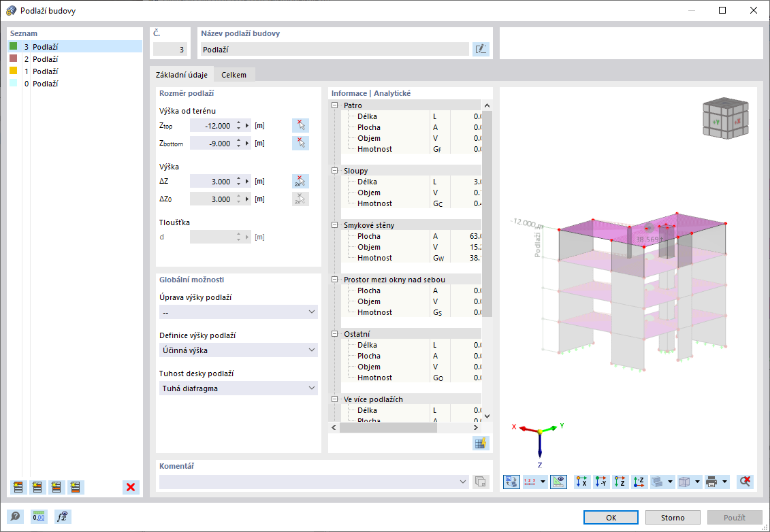Open the Komentář combo box dropdown

[x=462, y=482]
